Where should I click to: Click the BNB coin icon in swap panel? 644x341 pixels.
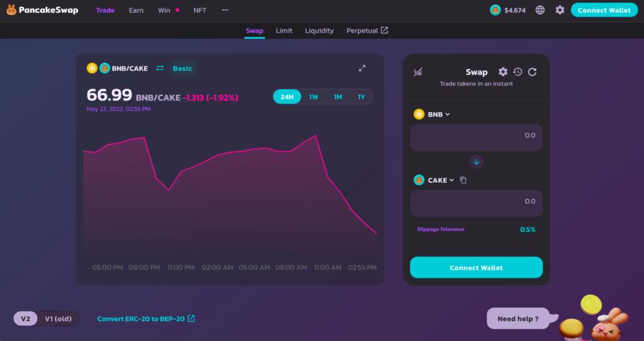419,114
